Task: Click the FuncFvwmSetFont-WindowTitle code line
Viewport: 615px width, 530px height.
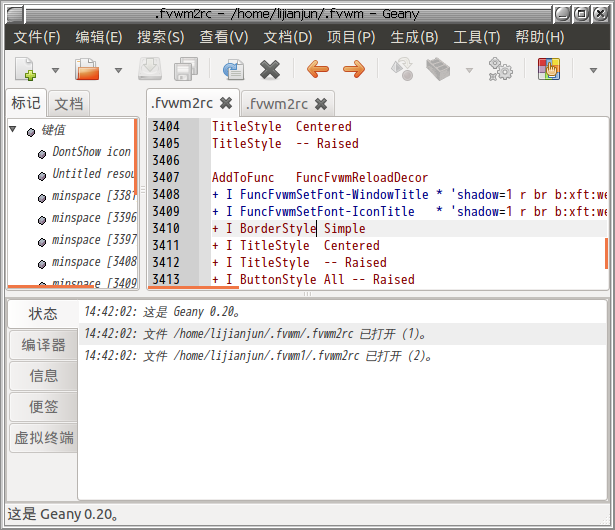Action: coord(409,195)
